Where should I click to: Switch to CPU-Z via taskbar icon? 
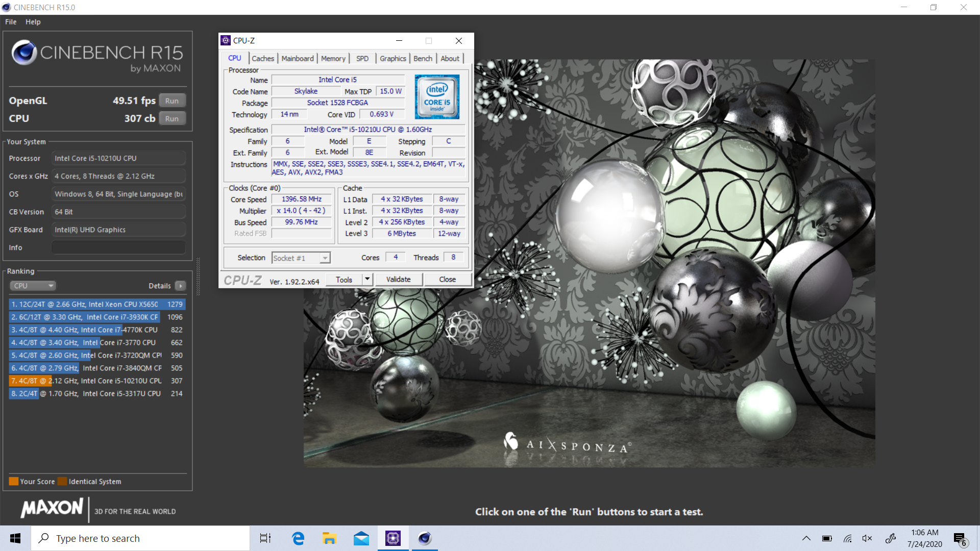[x=393, y=538]
